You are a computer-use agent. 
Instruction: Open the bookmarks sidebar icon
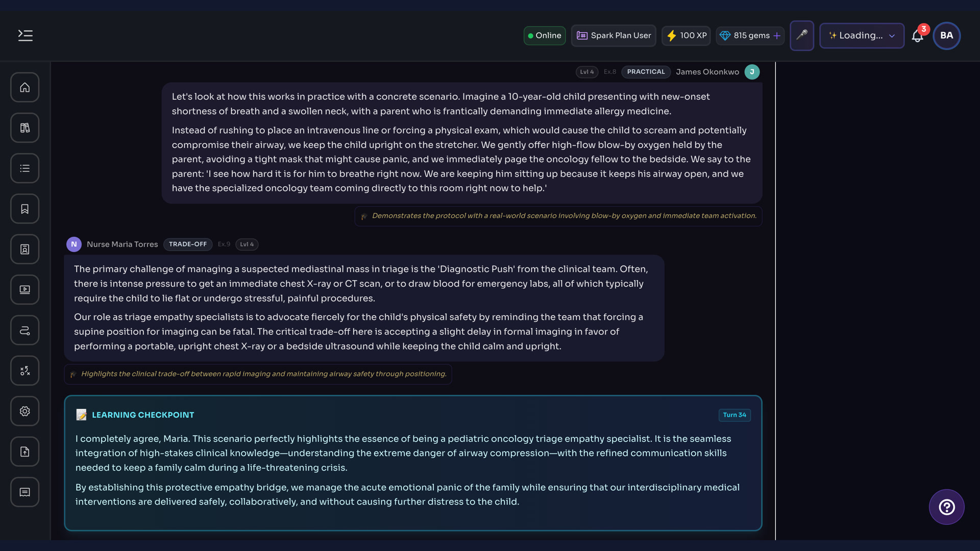25,209
